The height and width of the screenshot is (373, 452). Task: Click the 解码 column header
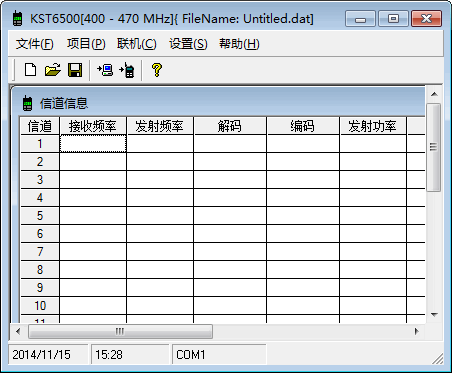230,126
